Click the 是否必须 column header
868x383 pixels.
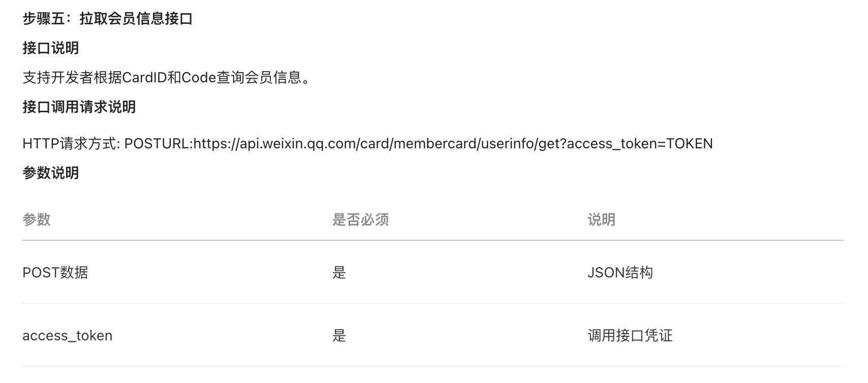pyautogui.click(x=360, y=219)
